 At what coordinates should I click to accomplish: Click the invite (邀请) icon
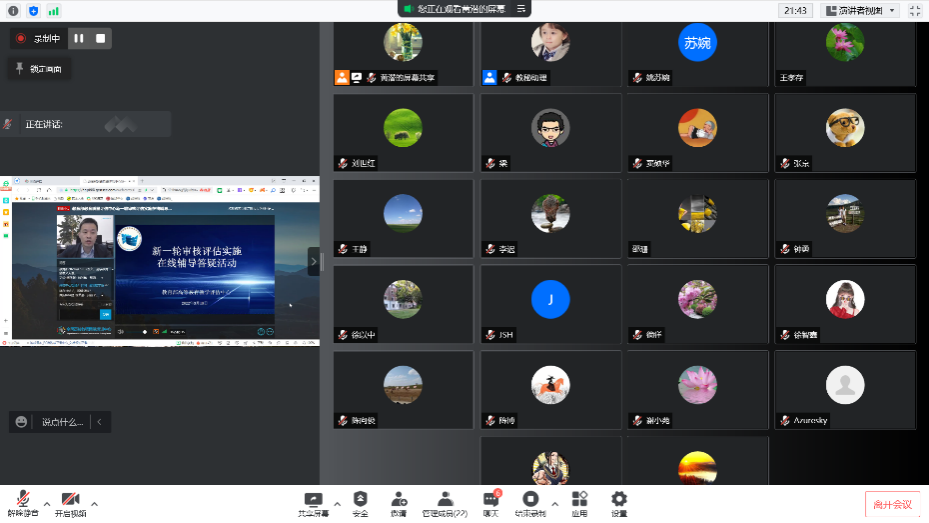pyautogui.click(x=399, y=501)
